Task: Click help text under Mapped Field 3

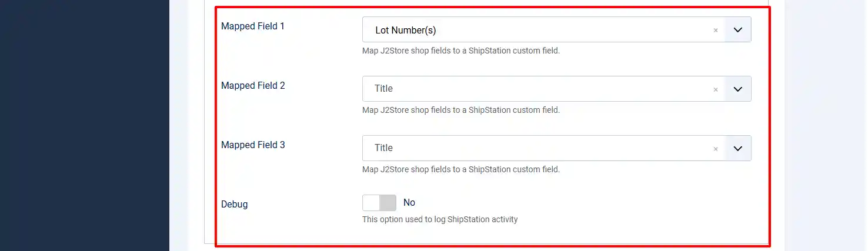Action: [461, 169]
